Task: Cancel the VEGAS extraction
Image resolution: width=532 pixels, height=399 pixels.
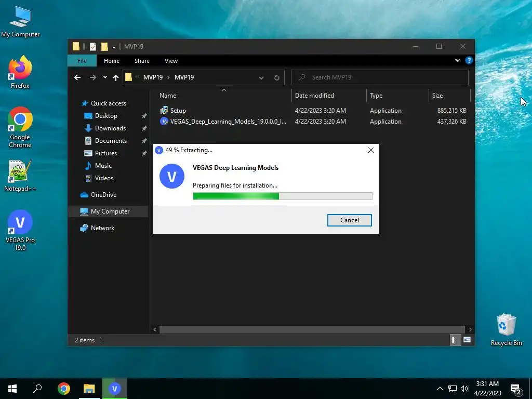Action: (350, 220)
